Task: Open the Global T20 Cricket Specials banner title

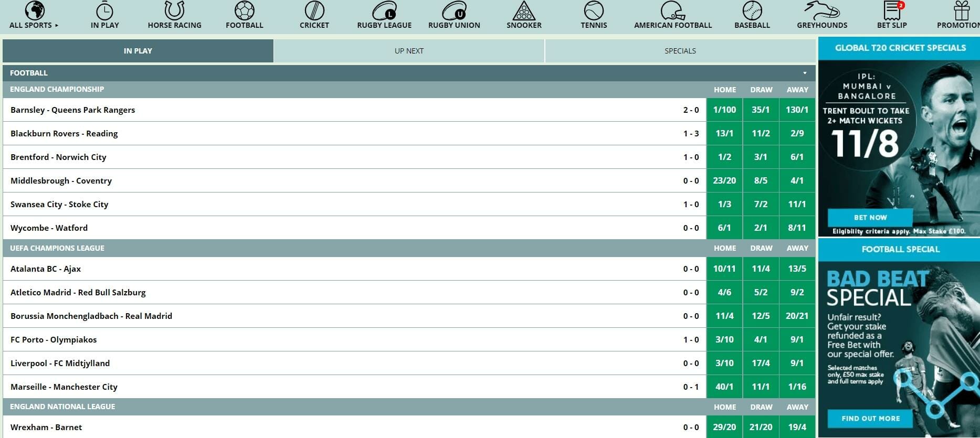Action: [900, 48]
